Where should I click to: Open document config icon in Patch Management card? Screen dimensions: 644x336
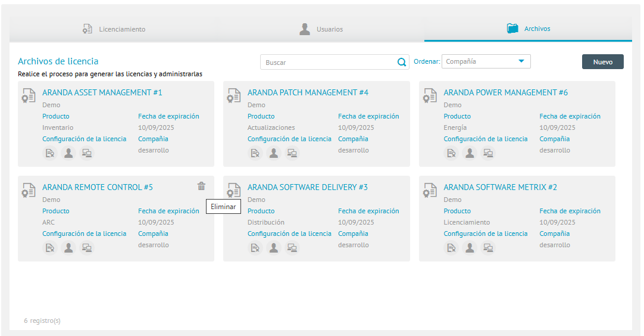pos(255,153)
